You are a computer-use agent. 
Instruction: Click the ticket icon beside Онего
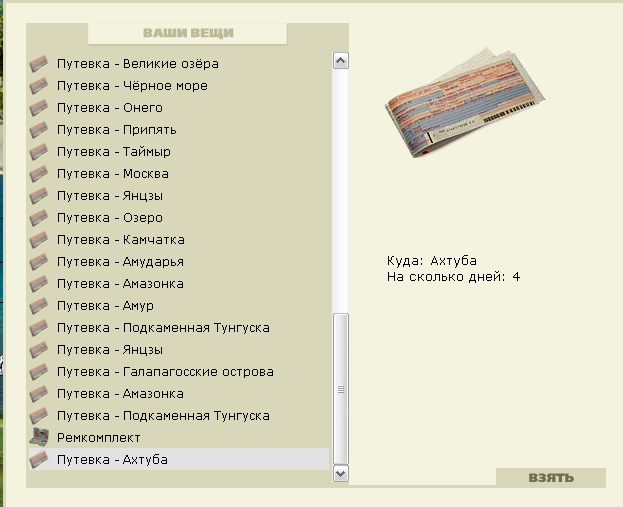pos(39,108)
